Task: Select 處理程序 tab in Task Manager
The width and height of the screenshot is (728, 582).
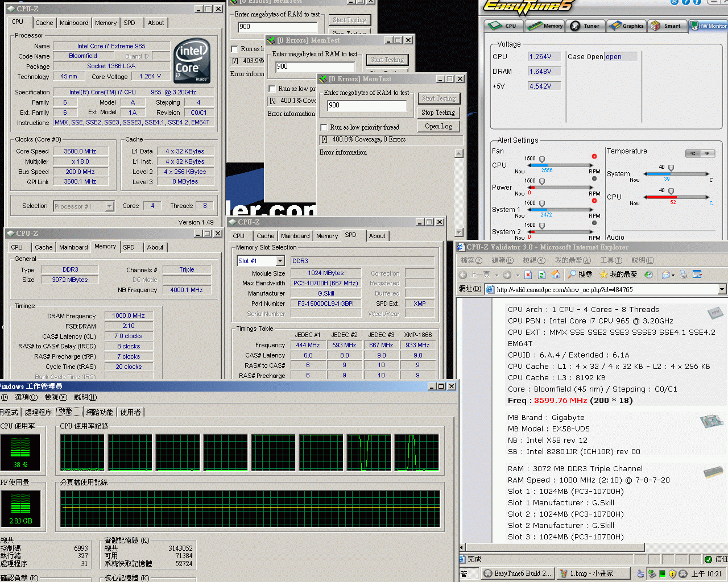Action: 38,412
